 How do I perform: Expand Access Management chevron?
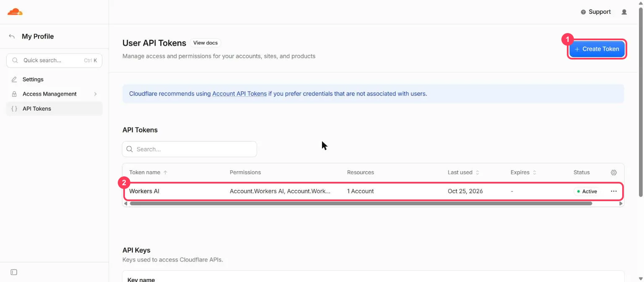pyautogui.click(x=96, y=94)
